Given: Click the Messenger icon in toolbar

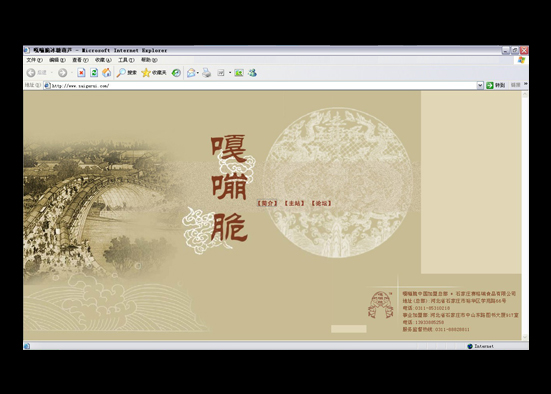Looking at the screenshot, I should 252,73.
